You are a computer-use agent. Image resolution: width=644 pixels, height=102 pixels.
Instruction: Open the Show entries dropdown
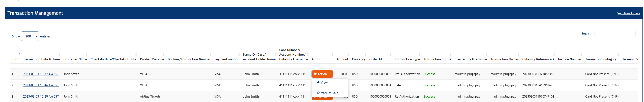coord(30,36)
